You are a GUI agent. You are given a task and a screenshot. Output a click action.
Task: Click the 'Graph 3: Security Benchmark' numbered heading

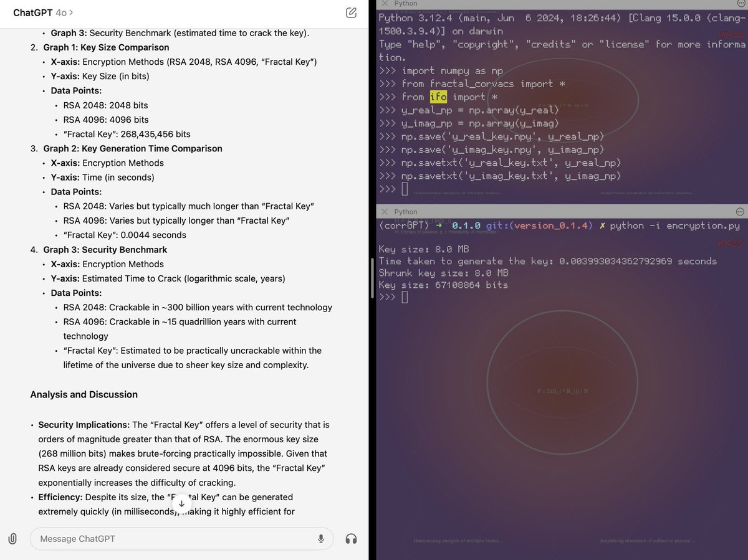pos(105,249)
